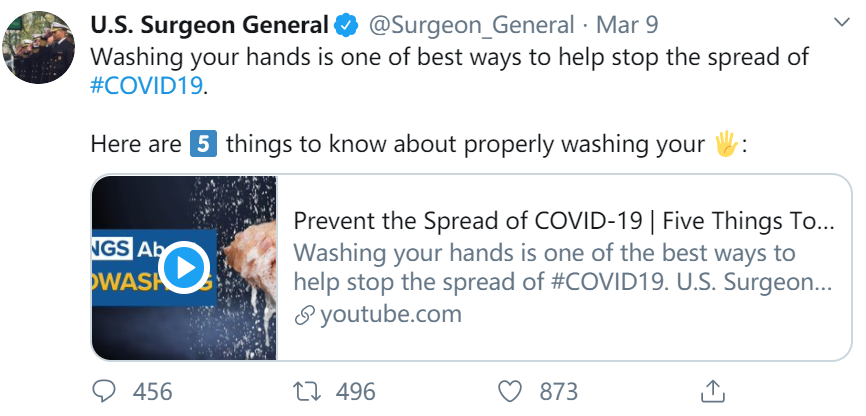The image size is (866, 416).
Task: Open the tweet options chevron menu
Action: coord(842,22)
